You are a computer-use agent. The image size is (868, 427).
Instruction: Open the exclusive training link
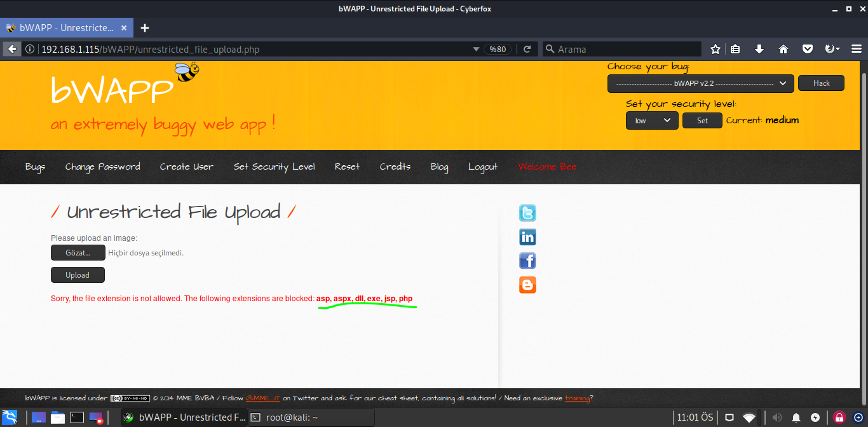click(578, 398)
